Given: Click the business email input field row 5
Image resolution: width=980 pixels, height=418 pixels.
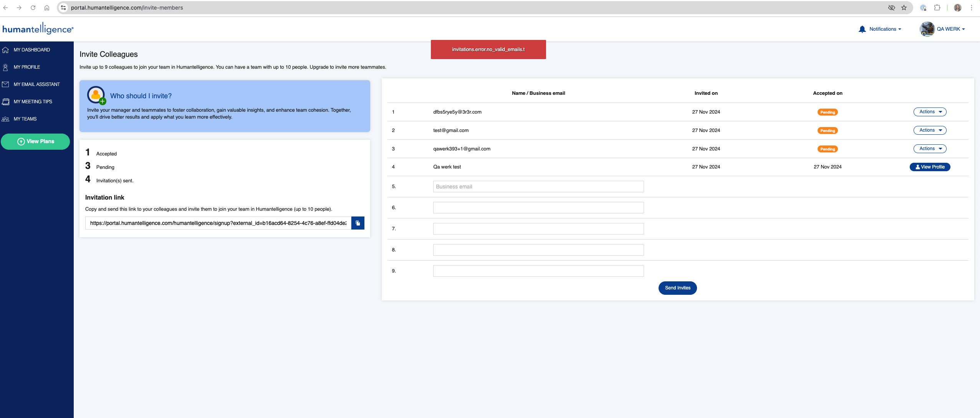Looking at the screenshot, I should (x=538, y=186).
